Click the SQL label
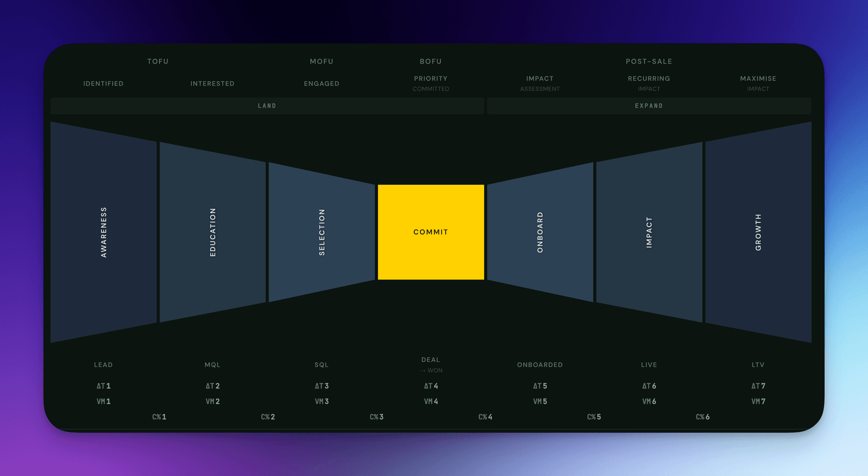The width and height of the screenshot is (868, 476). point(322,365)
